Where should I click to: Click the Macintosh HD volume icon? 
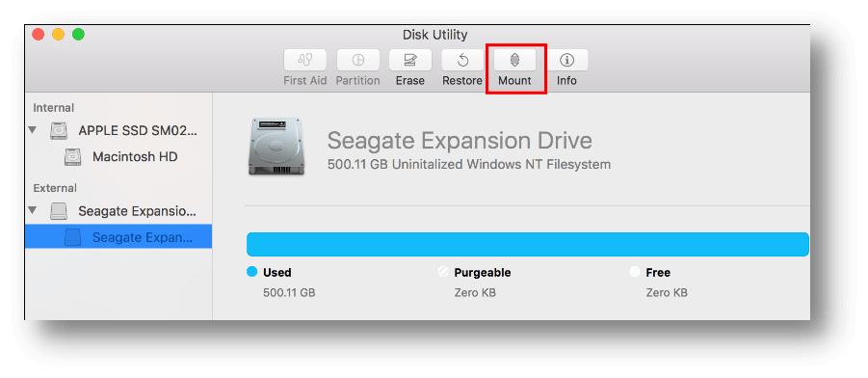(x=72, y=157)
